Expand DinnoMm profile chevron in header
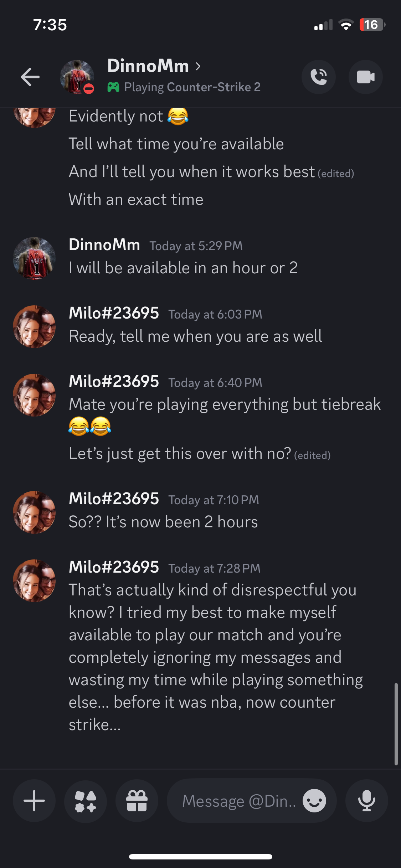Viewport: 401px width, 868px height. point(198,66)
